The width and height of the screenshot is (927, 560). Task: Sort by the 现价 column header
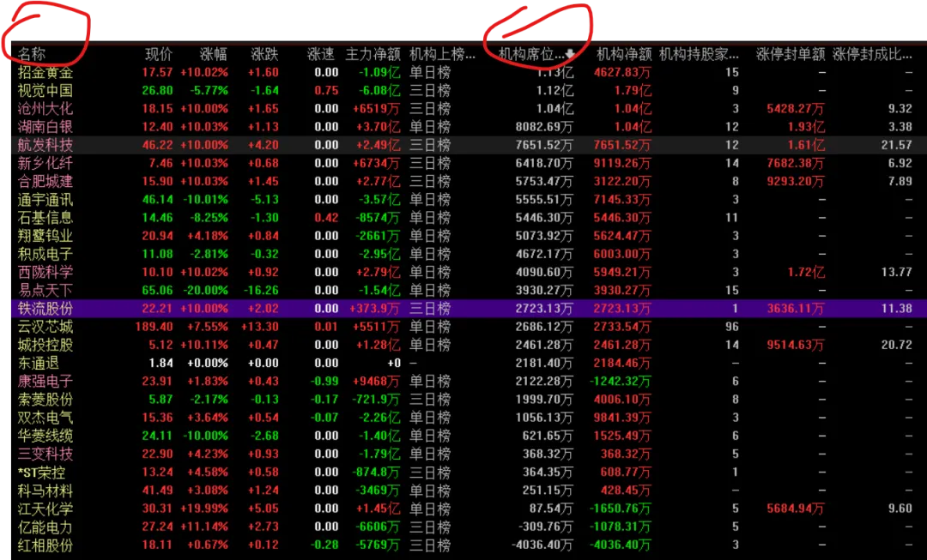pos(159,54)
